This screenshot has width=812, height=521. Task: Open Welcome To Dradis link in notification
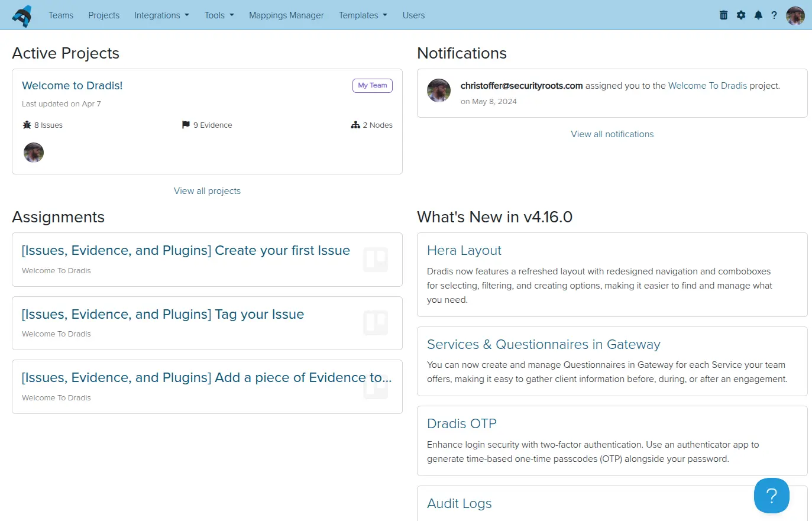[707, 86]
